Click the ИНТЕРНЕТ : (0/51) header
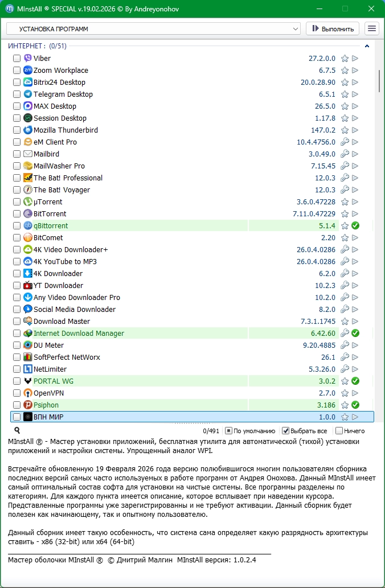The height and width of the screenshot is (588, 385). [x=37, y=46]
